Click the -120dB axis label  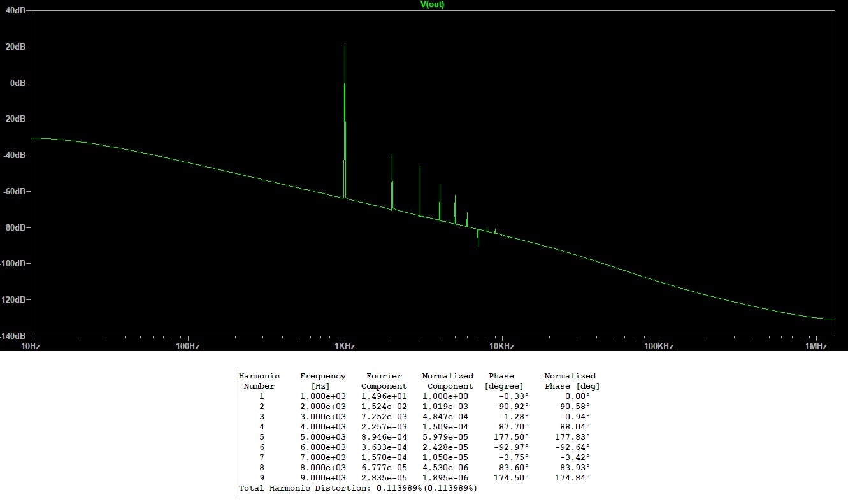pyautogui.click(x=11, y=299)
